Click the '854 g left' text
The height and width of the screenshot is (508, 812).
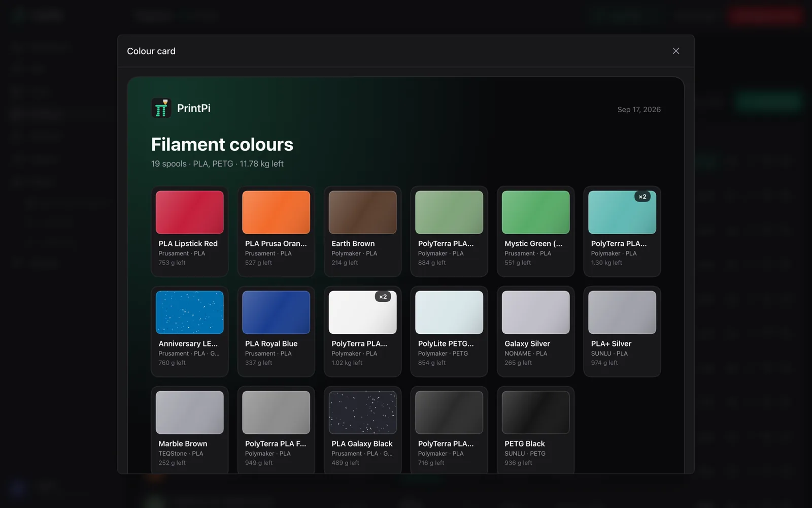(x=432, y=363)
